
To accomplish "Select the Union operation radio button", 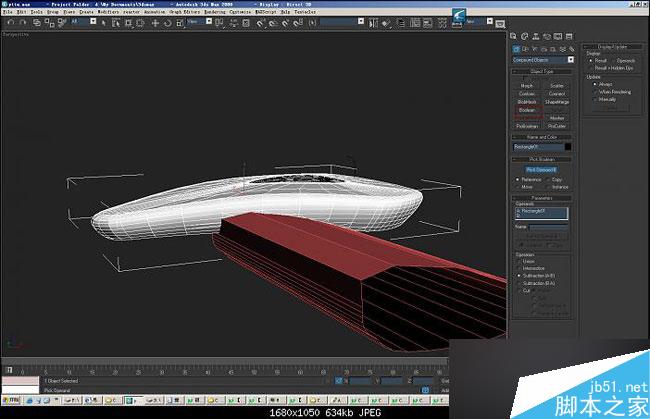I will tap(526, 262).
